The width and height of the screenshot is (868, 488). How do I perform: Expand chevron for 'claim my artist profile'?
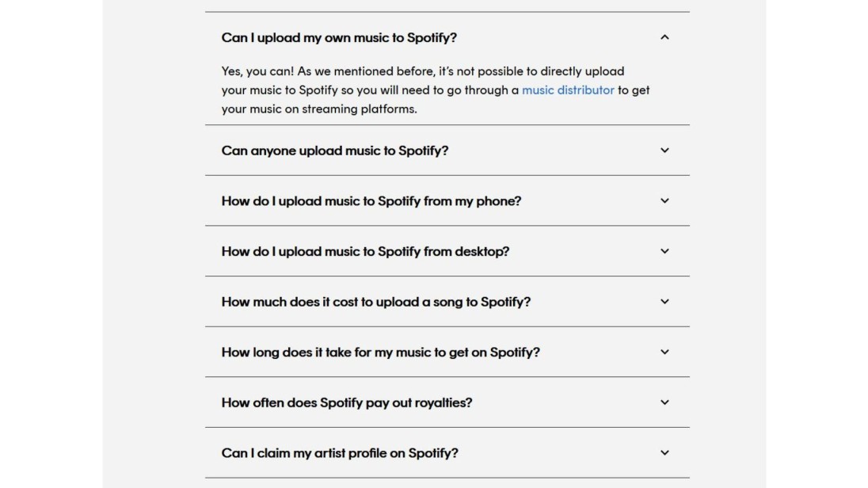664,453
